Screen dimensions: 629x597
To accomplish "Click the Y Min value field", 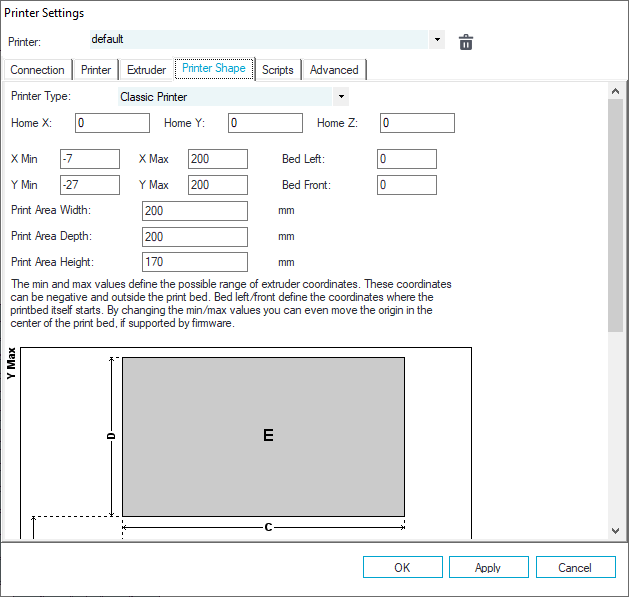I will tap(90, 185).
